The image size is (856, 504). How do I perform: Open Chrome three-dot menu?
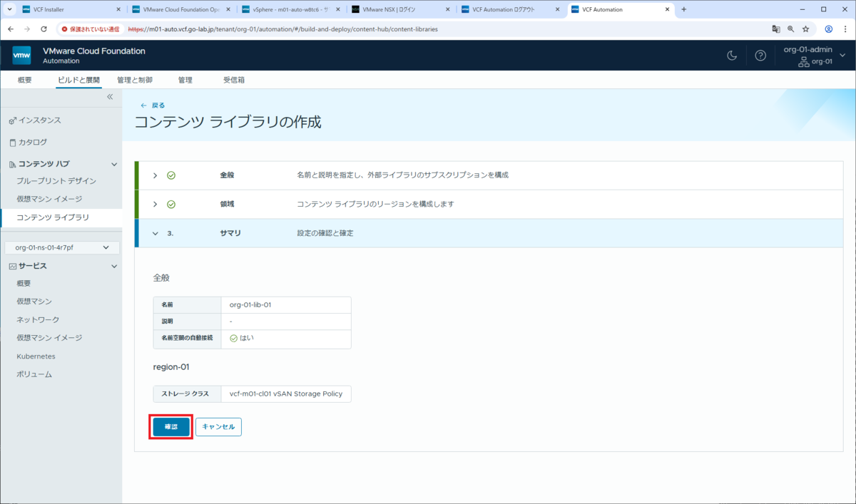[x=845, y=29]
